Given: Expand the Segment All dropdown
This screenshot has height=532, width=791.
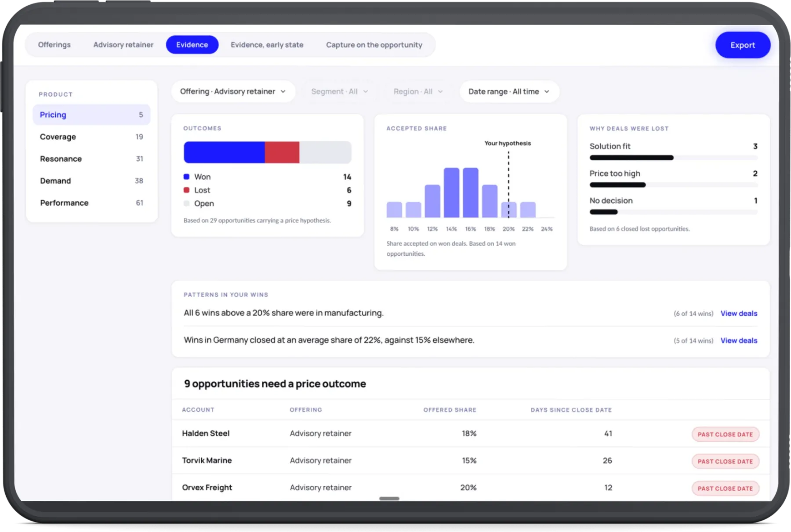Looking at the screenshot, I should (x=339, y=91).
